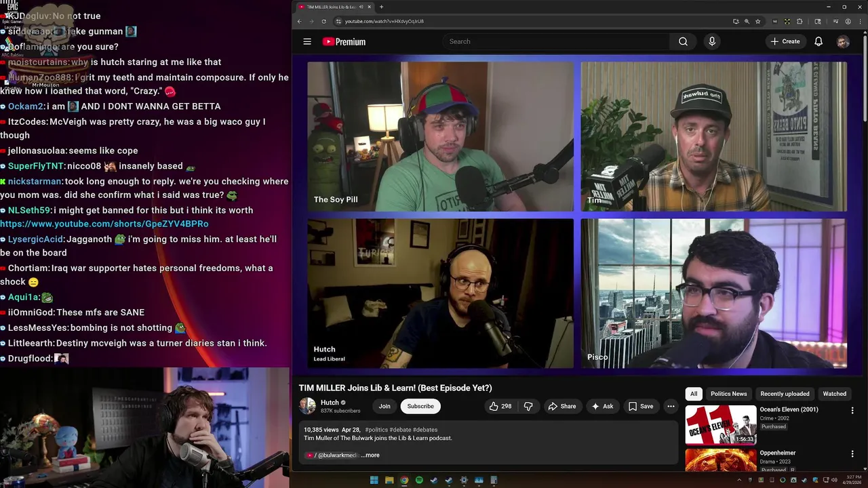Click the Oppenheimer title link
868x488 pixels.
click(x=777, y=453)
